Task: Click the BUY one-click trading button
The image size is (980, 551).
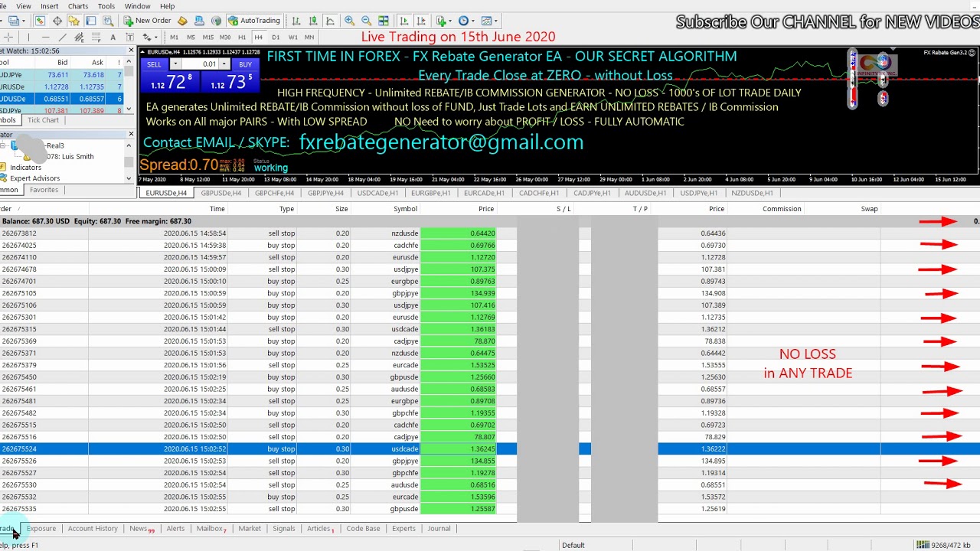Action: (245, 64)
